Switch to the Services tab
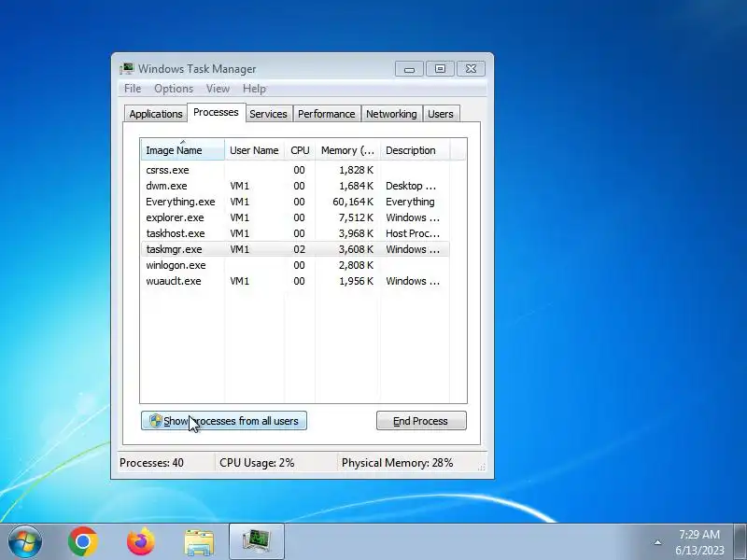The height and width of the screenshot is (560, 747). pyautogui.click(x=268, y=114)
